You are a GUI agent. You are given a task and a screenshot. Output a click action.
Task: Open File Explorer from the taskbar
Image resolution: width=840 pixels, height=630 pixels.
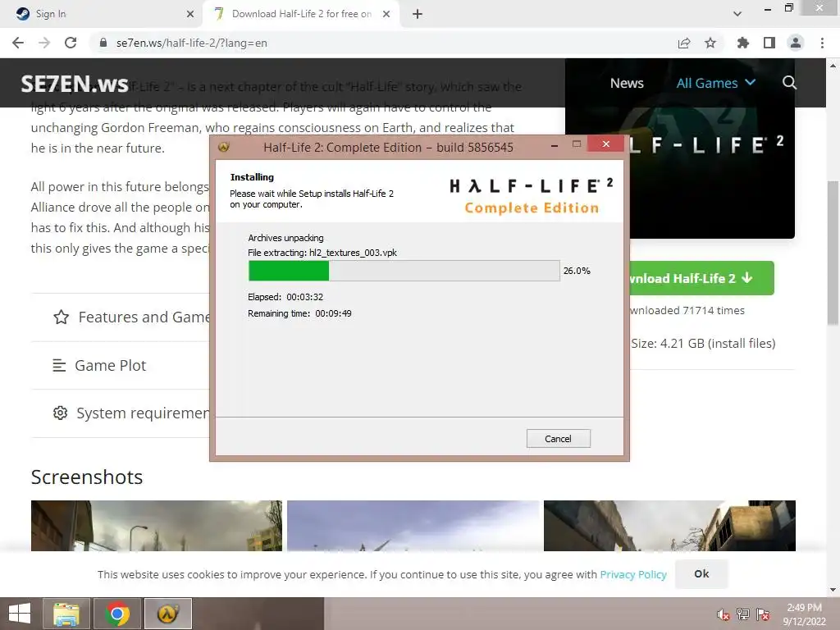click(66, 614)
